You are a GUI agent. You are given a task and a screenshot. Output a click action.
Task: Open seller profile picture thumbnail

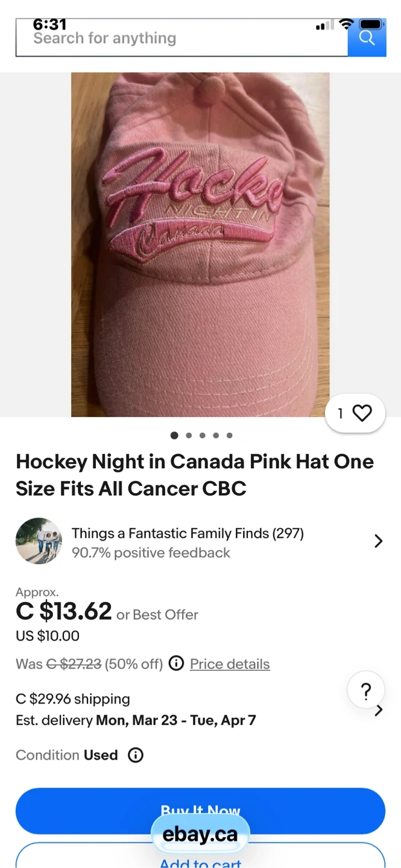pos(39,541)
